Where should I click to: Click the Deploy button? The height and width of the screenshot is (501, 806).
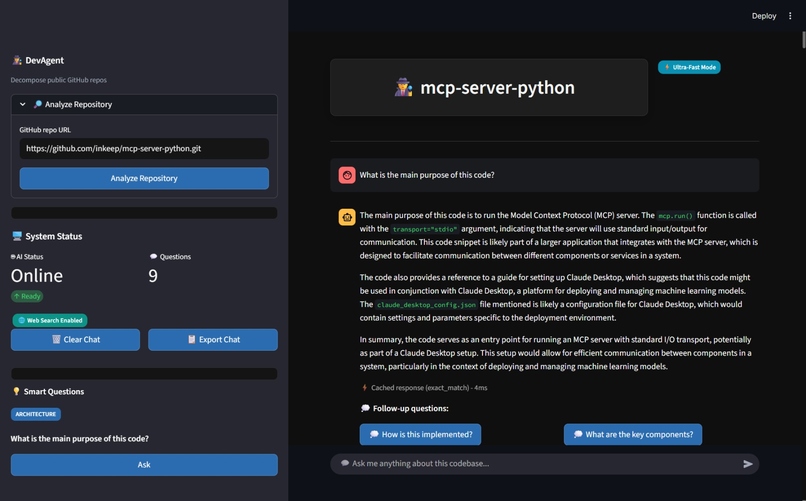(x=764, y=16)
